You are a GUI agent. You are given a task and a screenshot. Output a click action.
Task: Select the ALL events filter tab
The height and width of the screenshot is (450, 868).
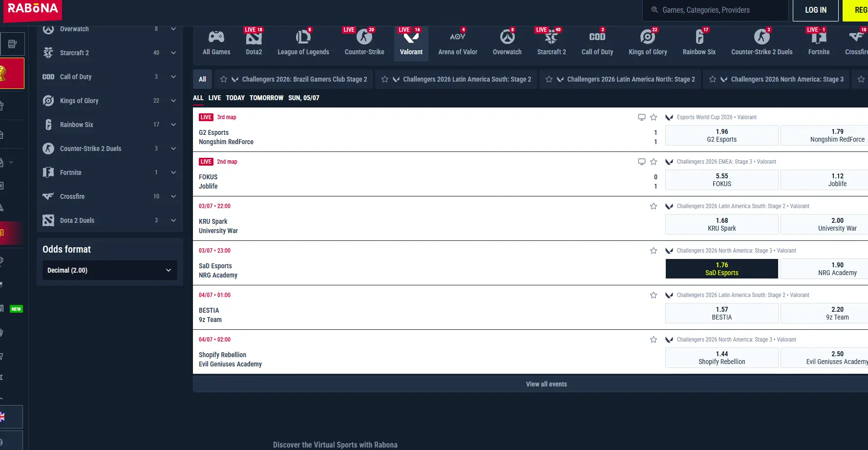[198, 98]
